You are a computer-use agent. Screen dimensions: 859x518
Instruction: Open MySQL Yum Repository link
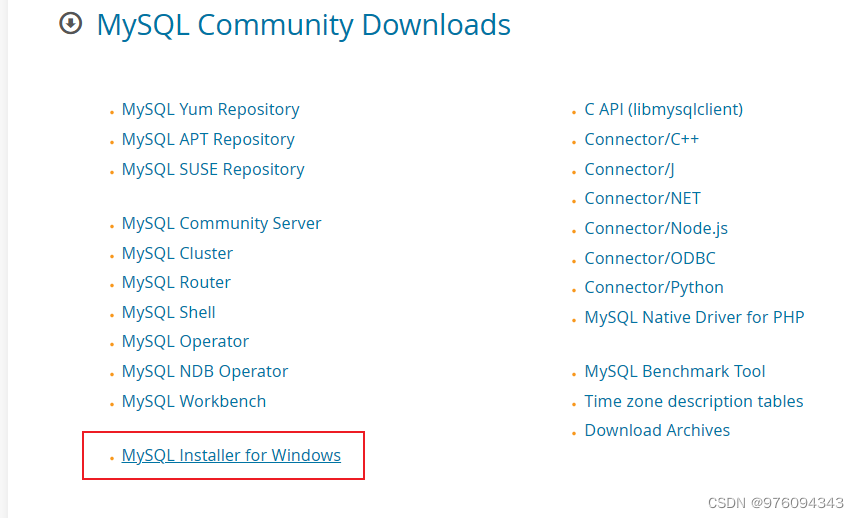pyautogui.click(x=210, y=110)
